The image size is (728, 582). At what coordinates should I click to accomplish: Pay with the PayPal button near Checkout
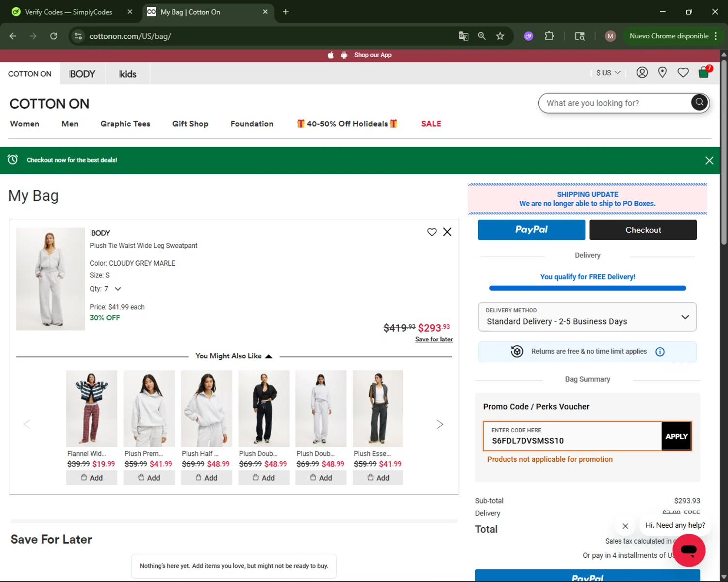(531, 230)
